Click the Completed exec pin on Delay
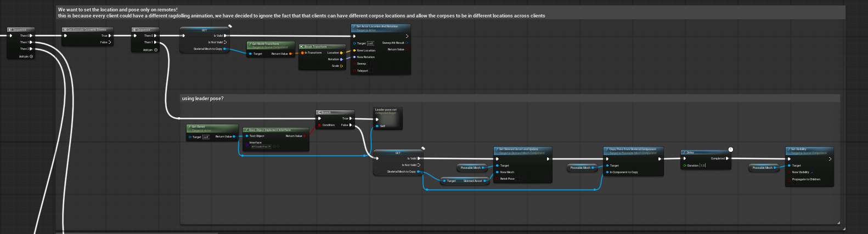This screenshot has height=234, width=868. pyautogui.click(x=727, y=158)
